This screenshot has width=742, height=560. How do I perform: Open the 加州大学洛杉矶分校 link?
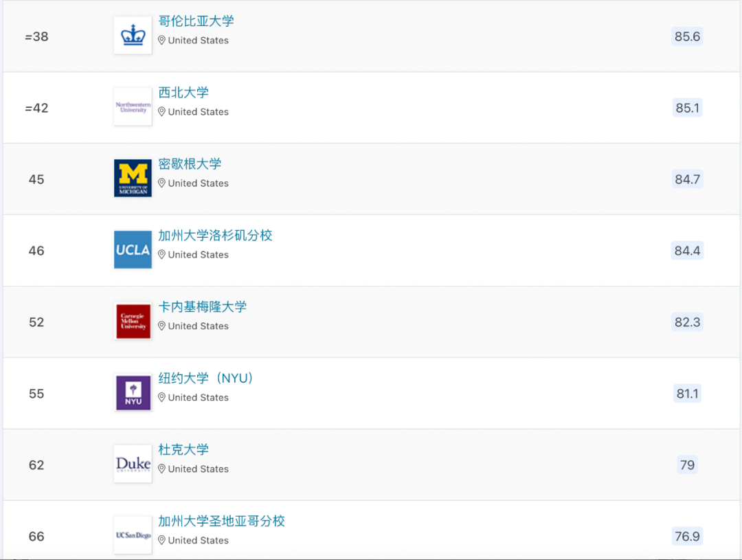pos(215,236)
